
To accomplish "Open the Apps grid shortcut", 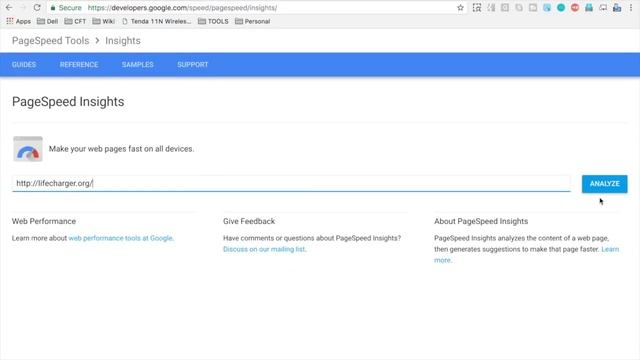I will point(18,21).
